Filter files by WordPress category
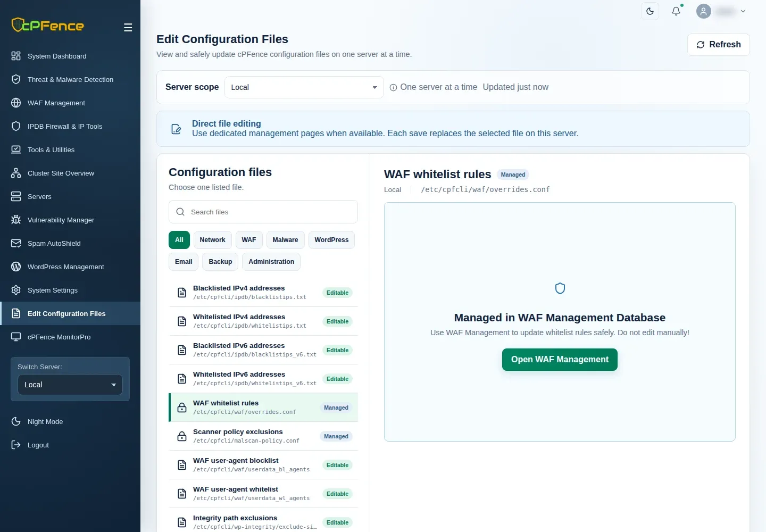 pyautogui.click(x=331, y=240)
